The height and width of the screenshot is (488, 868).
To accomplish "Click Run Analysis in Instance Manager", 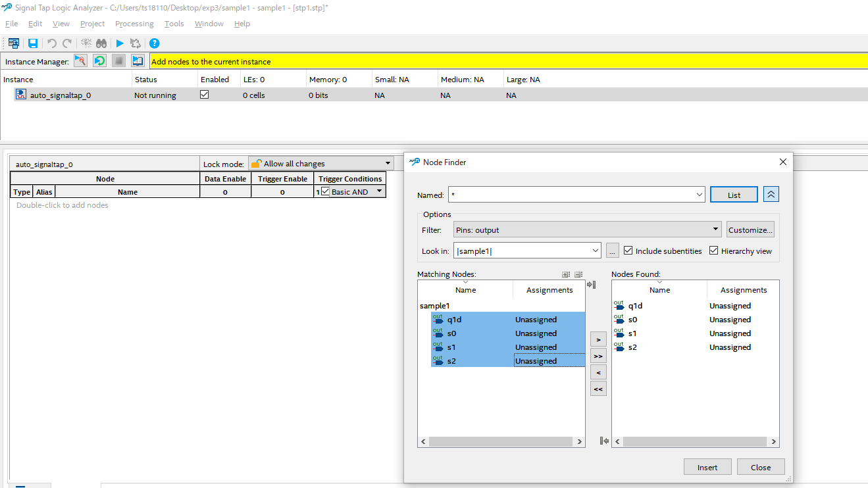I will click(x=80, y=61).
